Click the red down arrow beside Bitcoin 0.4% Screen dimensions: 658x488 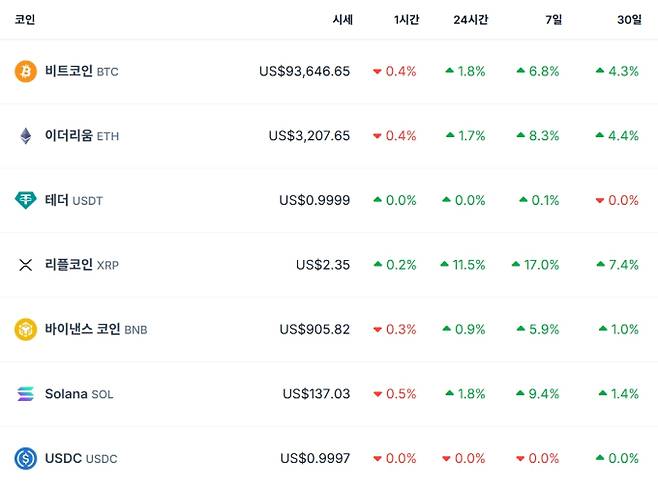pyautogui.click(x=377, y=72)
